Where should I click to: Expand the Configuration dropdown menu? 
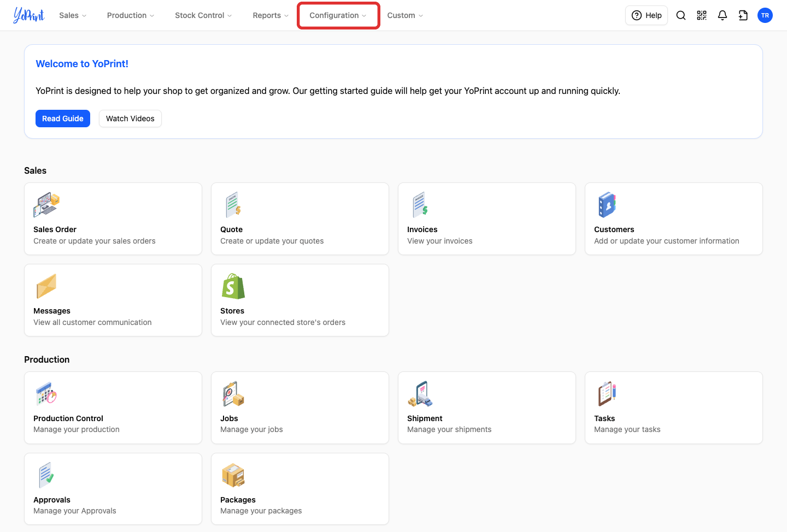[338, 15]
